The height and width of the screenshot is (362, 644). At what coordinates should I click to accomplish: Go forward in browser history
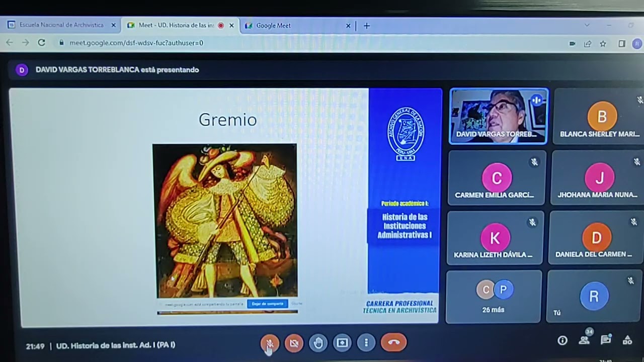tap(26, 43)
